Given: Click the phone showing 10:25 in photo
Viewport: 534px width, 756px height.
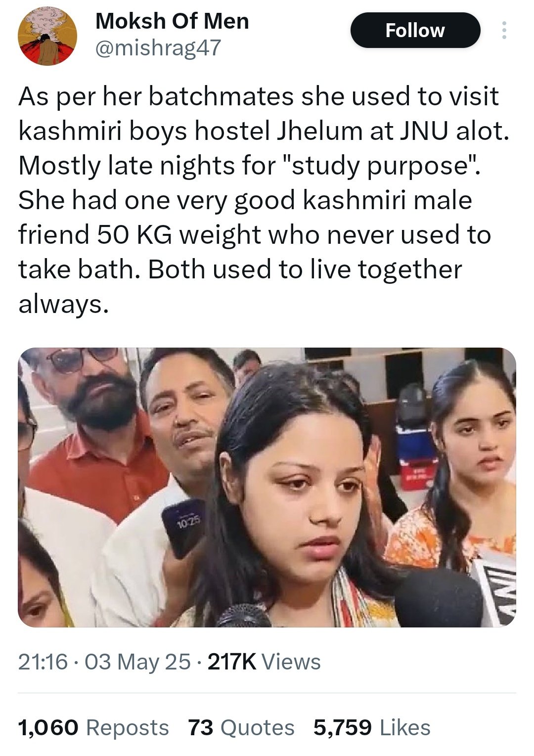Looking at the screenshot, I should pyautogui.click(x=181, y=529).
